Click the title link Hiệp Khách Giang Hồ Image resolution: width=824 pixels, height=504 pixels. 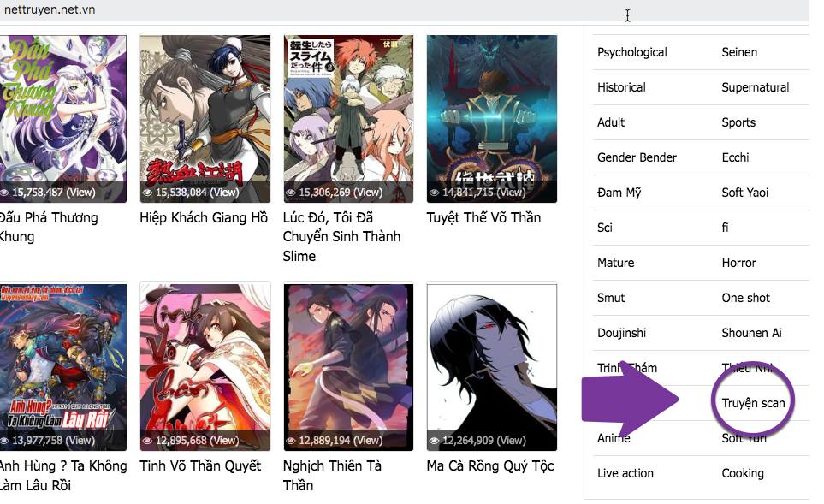(x=204, y=217)
